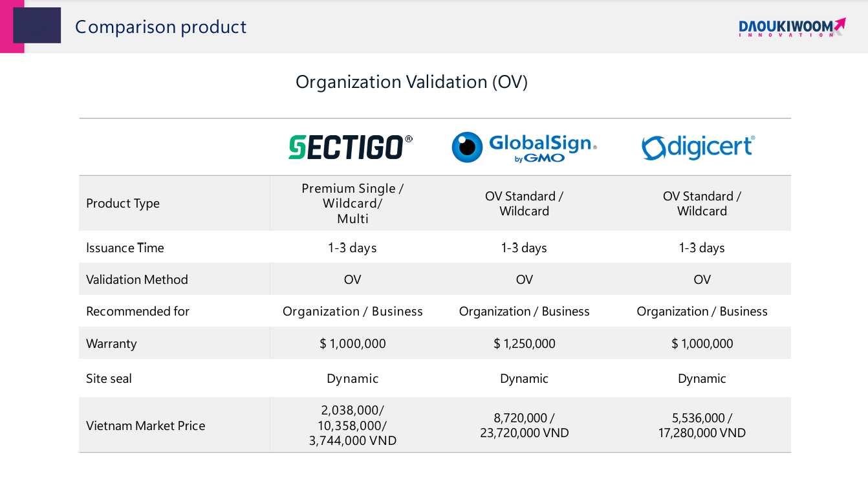Image resolution: width=868 pixels, height=485 pixels.
Task: Click the DigiCert logo
Action: (x=698, y=147)
